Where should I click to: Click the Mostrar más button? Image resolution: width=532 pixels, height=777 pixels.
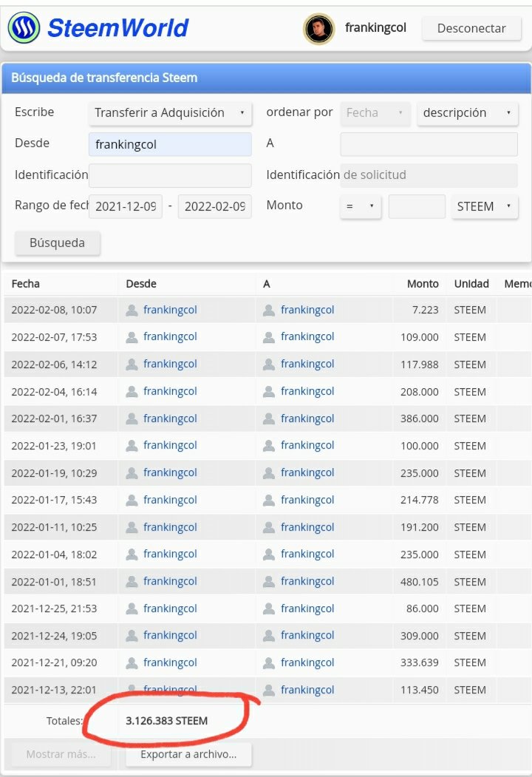coord(61,754)
